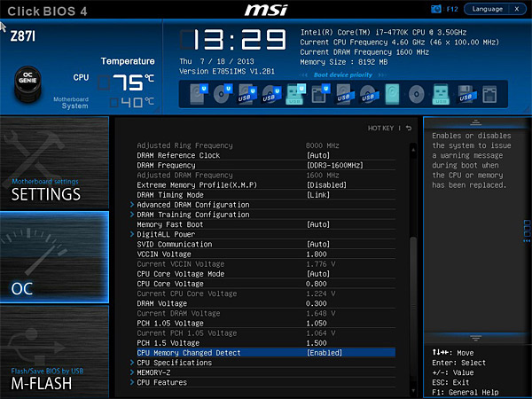Viewport: 532px width, 399px height.
Task: Select the UEFI network boot device
Action: coord(320,94)
